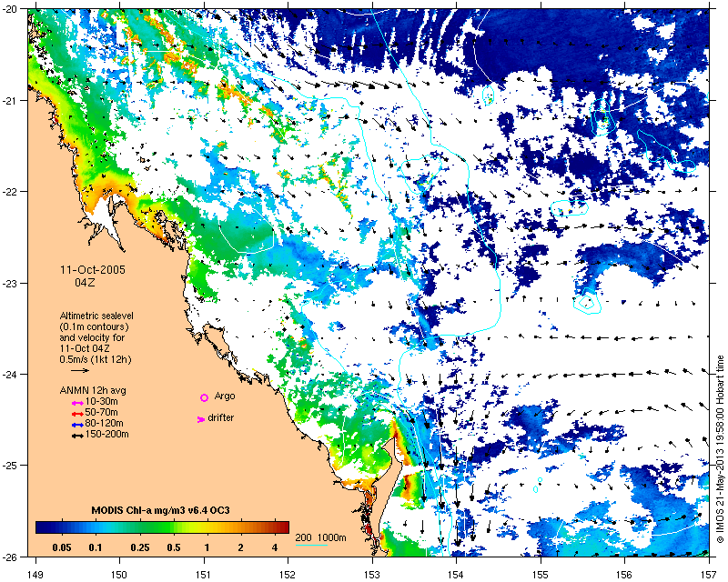Select the '-20' latitude axis label

tap(9, 9)
